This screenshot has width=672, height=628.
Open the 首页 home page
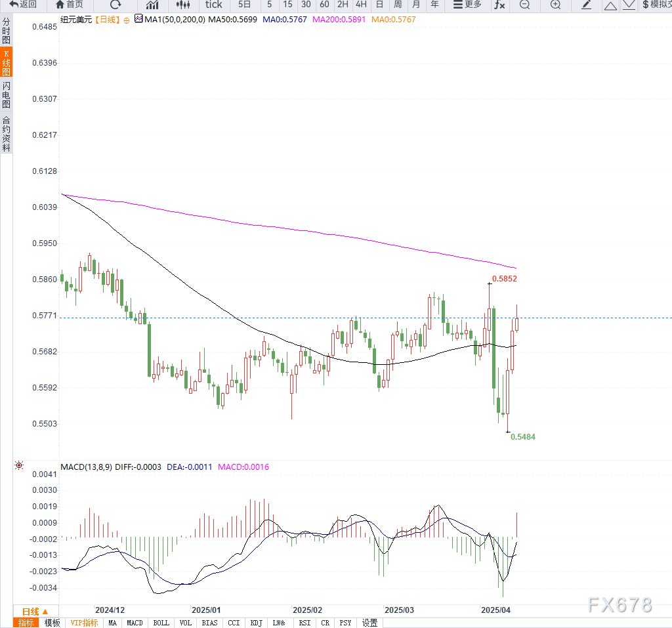[70, 5]
